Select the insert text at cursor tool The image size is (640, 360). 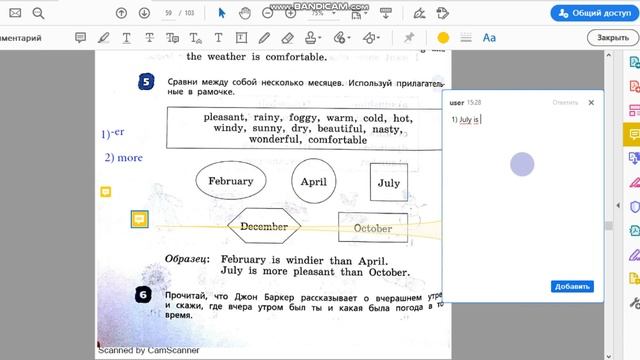coord(196,38)
